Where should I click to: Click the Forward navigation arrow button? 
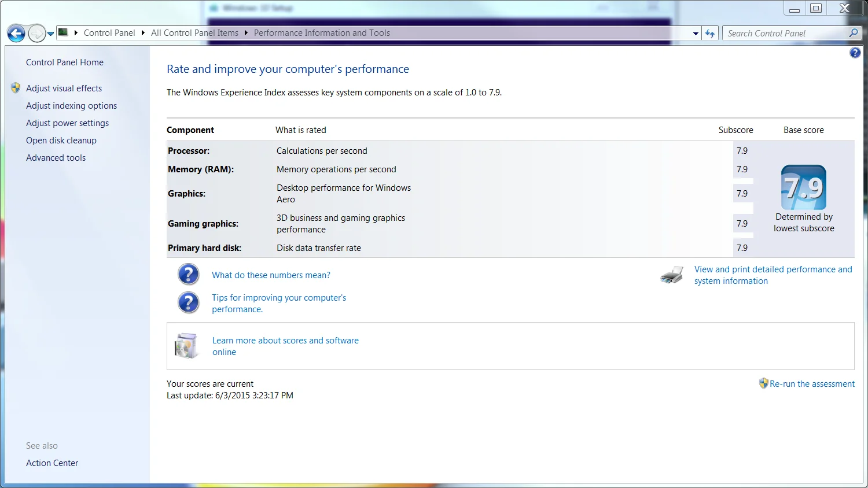(36, 34)
